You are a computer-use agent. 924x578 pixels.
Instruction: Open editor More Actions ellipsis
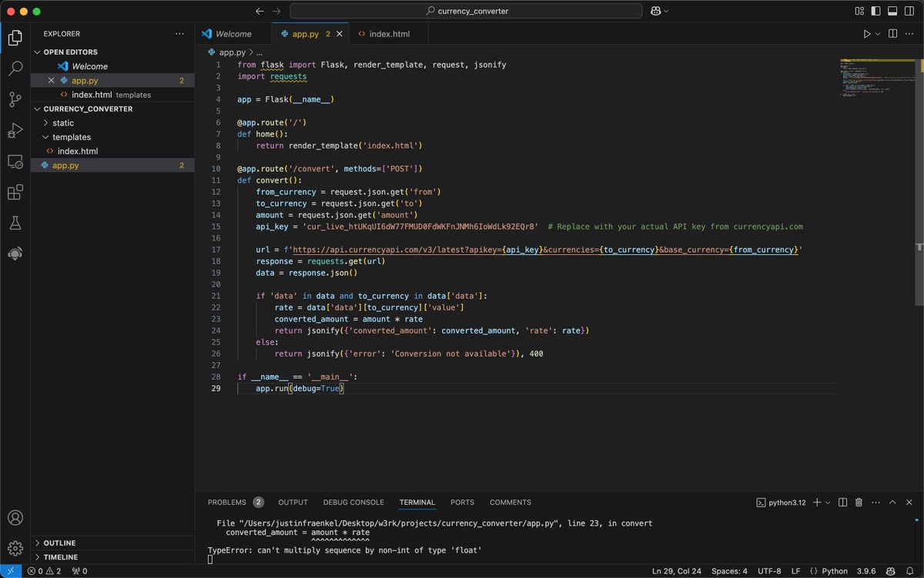click(x=910, y=34)
